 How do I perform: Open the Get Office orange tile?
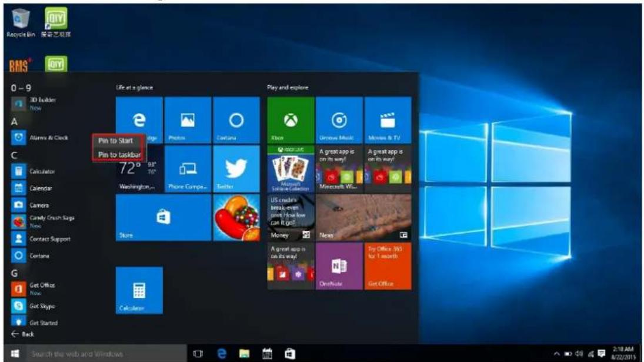[x=388, y=266]
